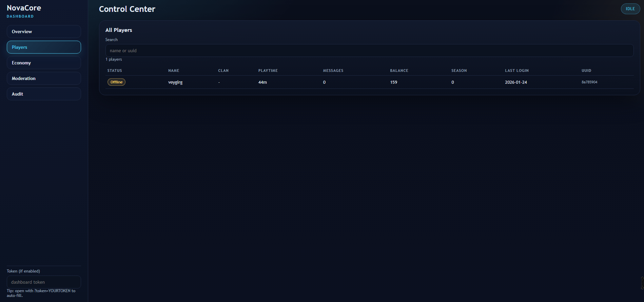Focus the name or uuid search field

click(369, 51)
